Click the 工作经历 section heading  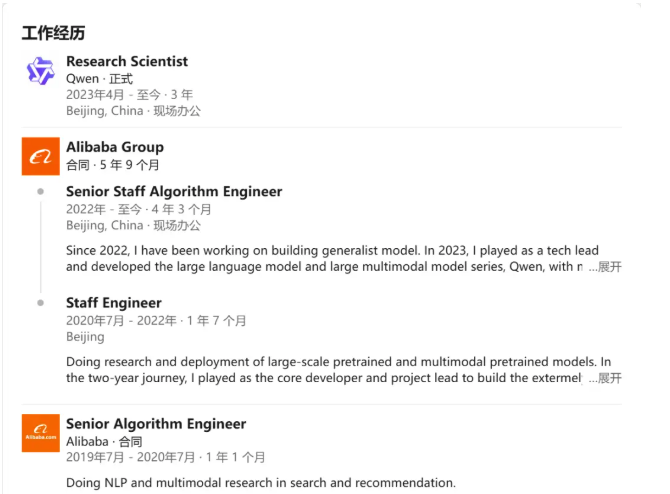(x=53, y=32)
